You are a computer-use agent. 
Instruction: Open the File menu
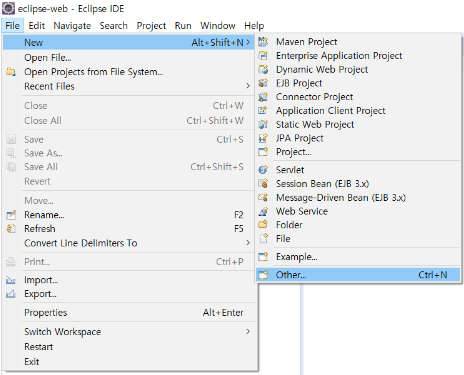pos(13,26)
